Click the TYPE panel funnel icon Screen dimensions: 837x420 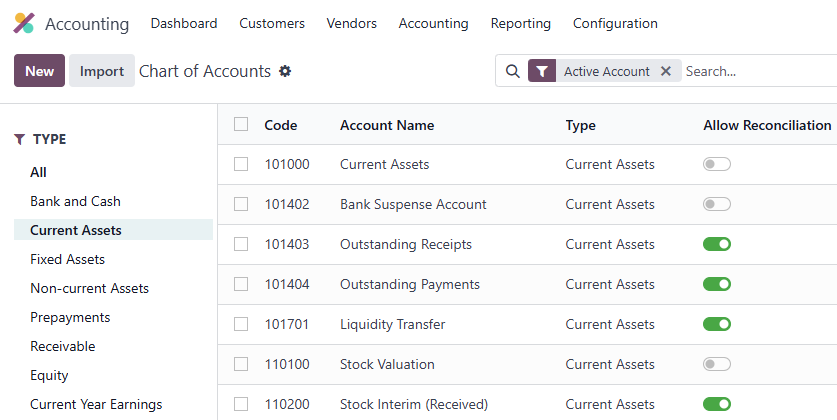click(x=20, y=139)
